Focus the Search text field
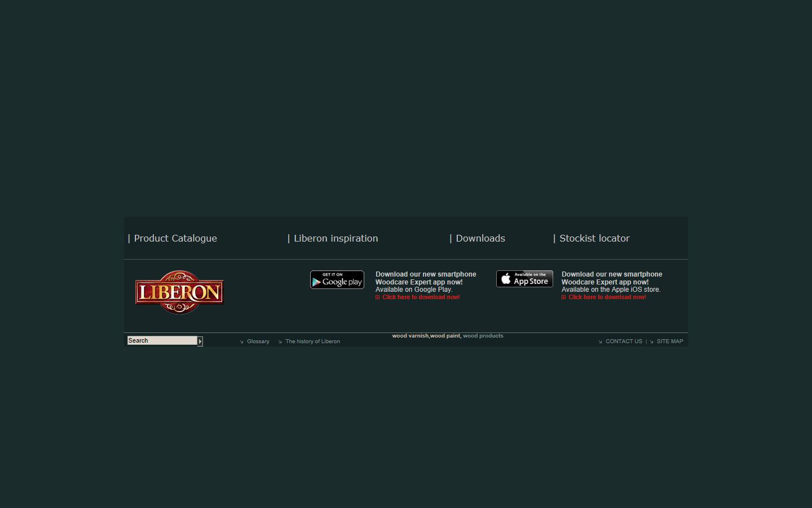Image resolution: width=812 pixels, height=508 pixels. click(x=162, y=341)
